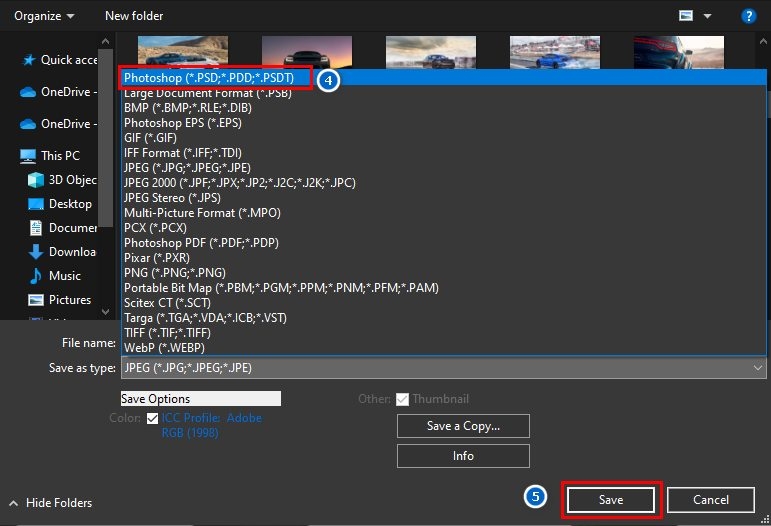Click the Info button
Viewport: 771px width, 526px height.
(x=463, y=456)
